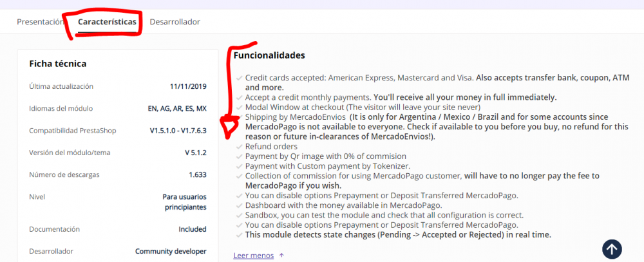644x262 pixels.
Task: Click checkmark beside 'Dashboard with the money'
Action: 239,205
